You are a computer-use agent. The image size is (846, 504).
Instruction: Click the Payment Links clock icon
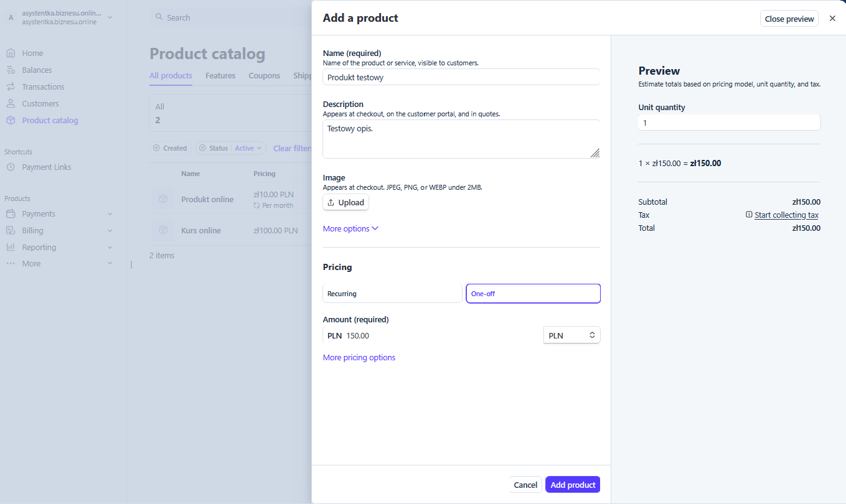point(11,167)
